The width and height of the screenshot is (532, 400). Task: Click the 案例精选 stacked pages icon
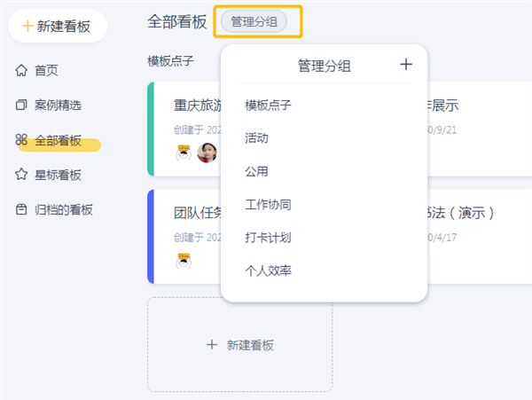(21, 105)
